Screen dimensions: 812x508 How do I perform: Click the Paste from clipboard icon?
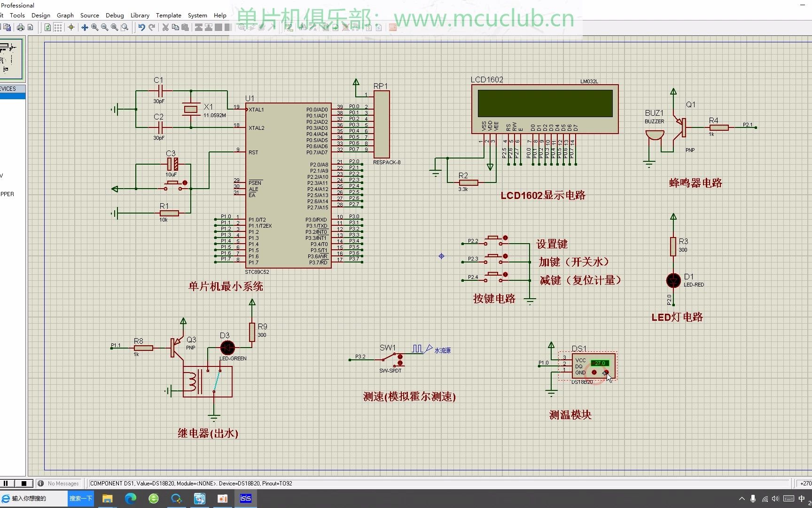tap(185, 27)
